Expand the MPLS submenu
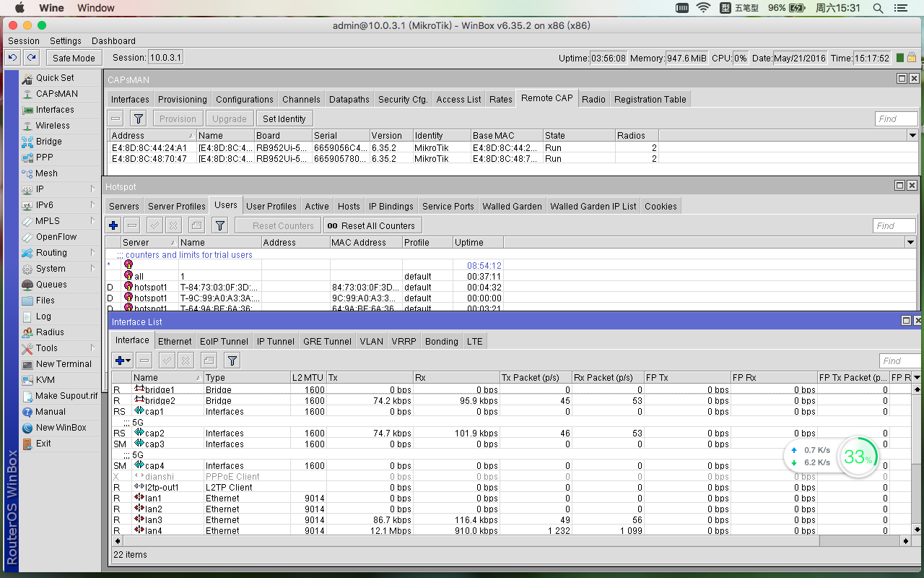Screen dimensions: 924x578 point(93,220)
